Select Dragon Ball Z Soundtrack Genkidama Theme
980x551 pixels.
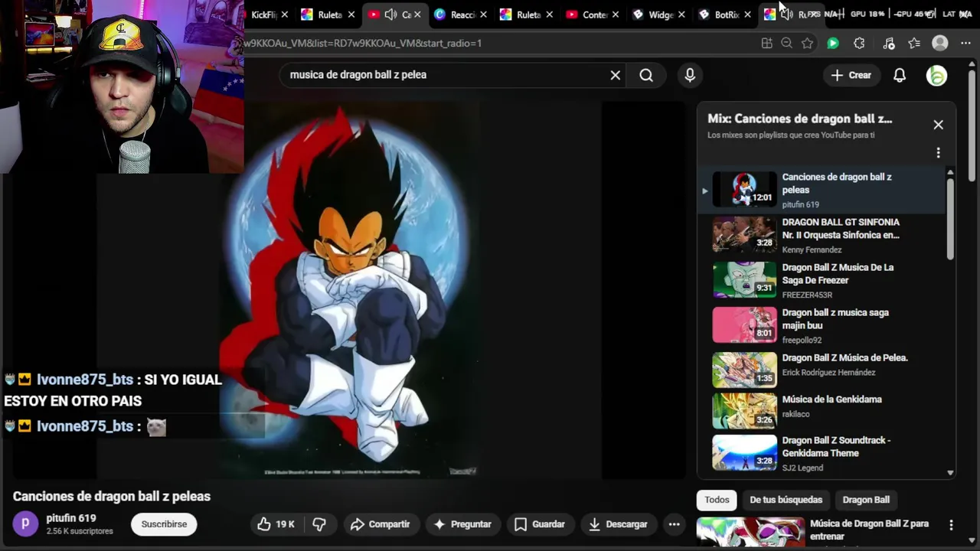click(821, 453)
